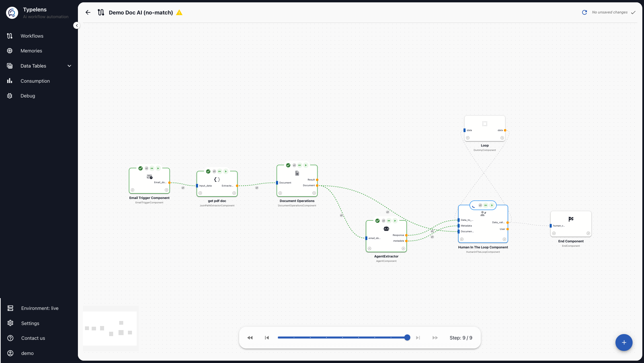Select the Consumption icon

(x=9, y=81)
